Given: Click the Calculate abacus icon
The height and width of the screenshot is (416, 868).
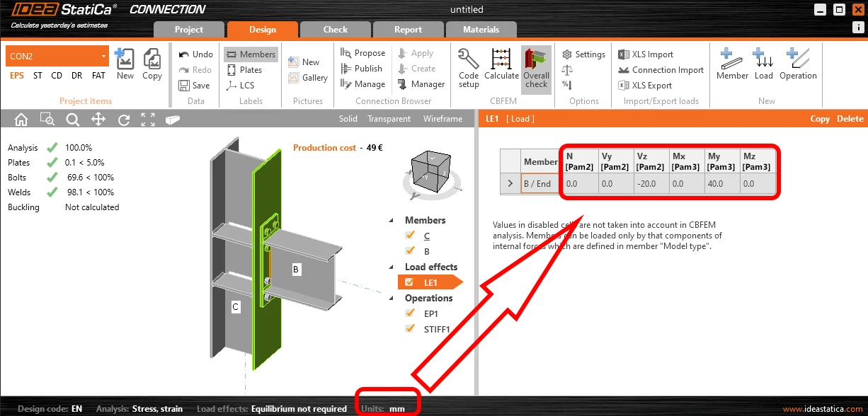Looking at the screenshot, I should [501, 59].
